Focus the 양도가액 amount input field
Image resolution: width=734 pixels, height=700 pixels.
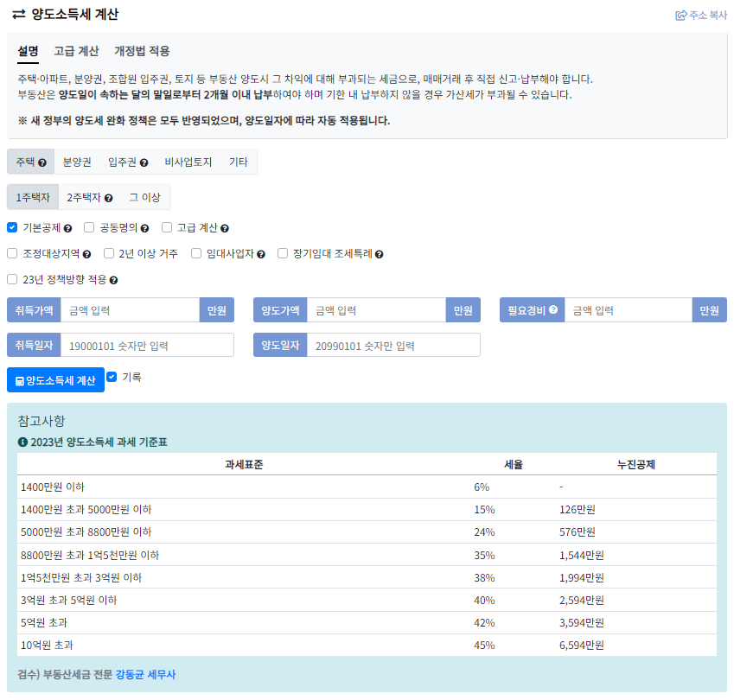click(376, 310)
